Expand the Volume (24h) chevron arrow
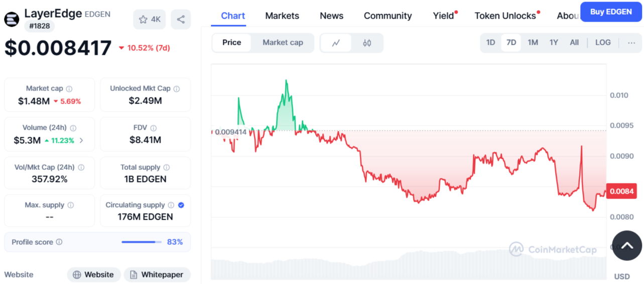644x284 pixels. [82, 141]
